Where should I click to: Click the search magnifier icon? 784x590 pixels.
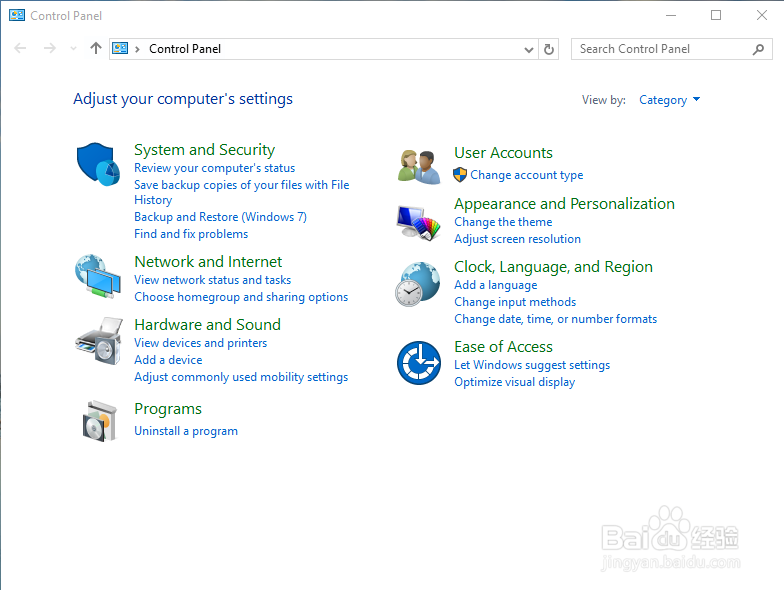click(758, 49)
